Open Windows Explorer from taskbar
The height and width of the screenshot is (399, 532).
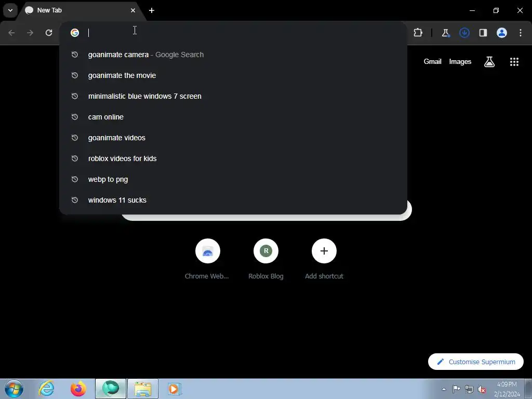pyautogui.click(x=143, y=389)
